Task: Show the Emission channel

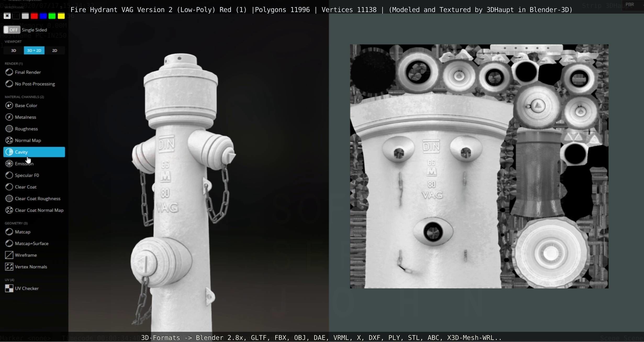Action: tap(19, 164)
